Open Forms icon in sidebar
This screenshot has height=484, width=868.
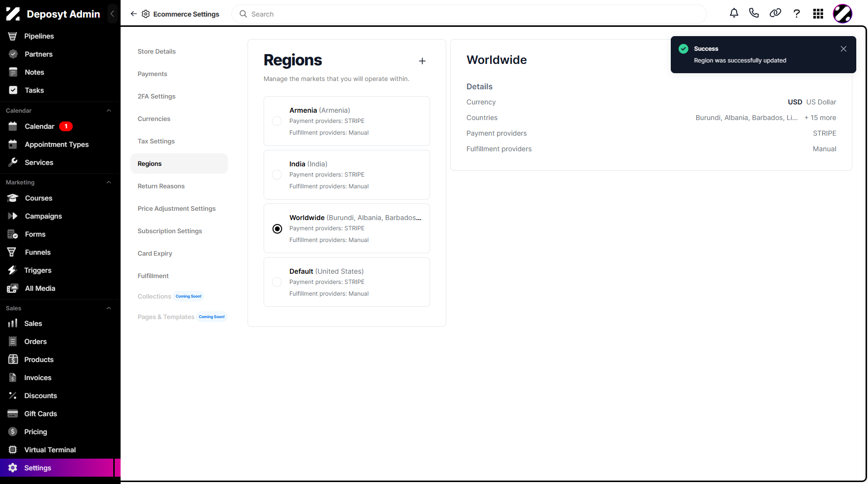(x=13, y=234)
